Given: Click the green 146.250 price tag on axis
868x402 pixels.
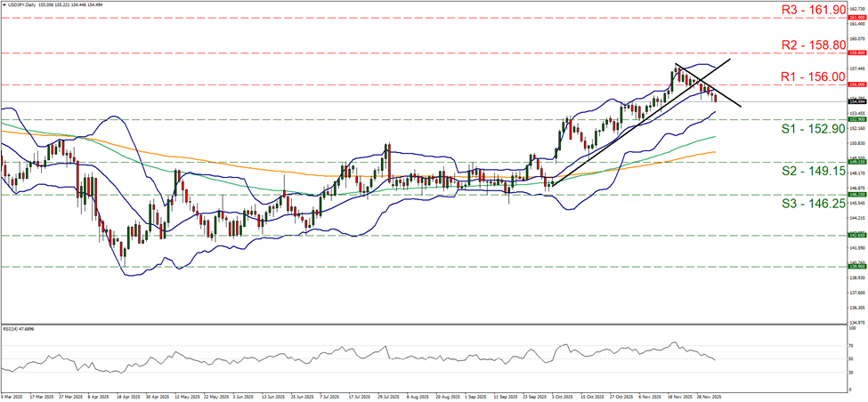Looking at the screenshot, I should (x=857, y=195).
